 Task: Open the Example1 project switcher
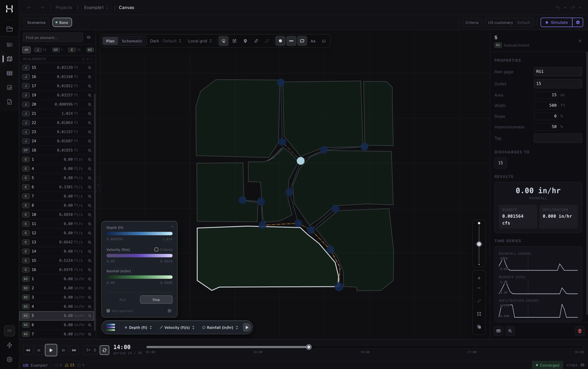[96, 8]
